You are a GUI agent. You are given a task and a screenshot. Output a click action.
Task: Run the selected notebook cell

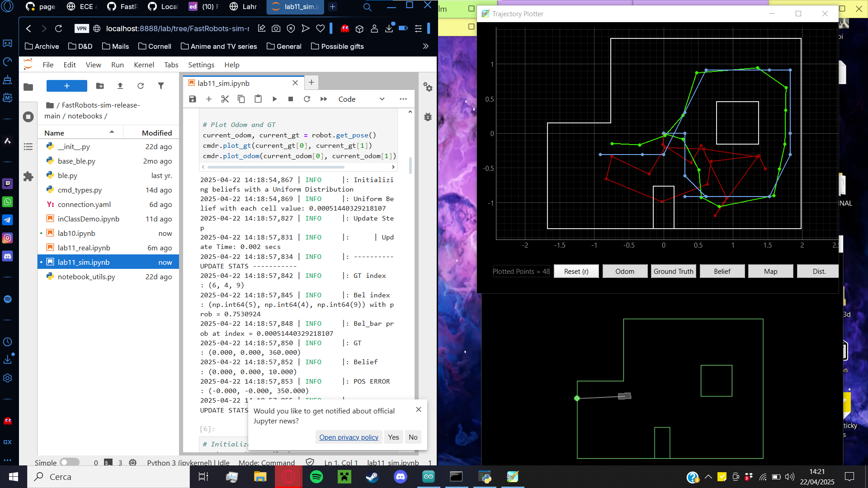[x=274, y=99]
